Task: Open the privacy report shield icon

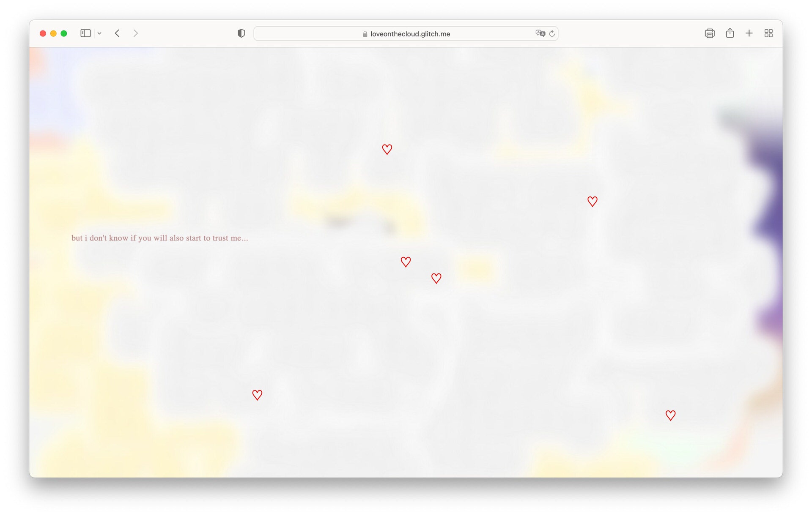Action: [241, 33]
